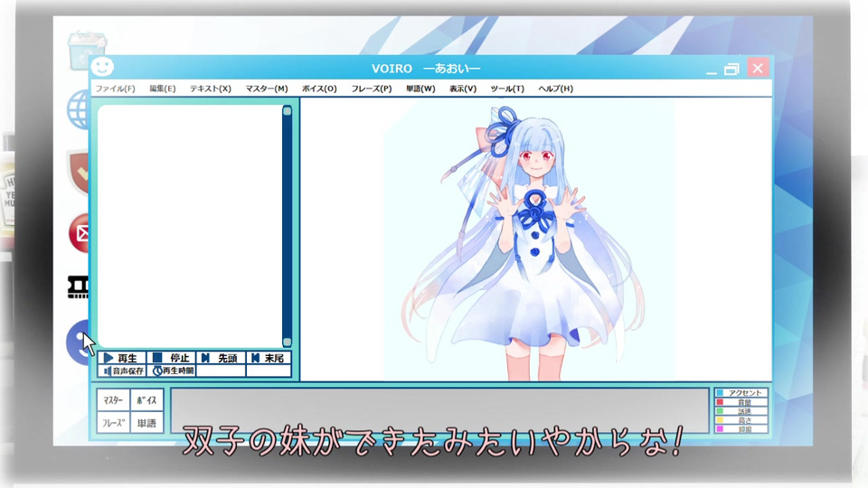Image resolution: width=868 pixels, height=488 pixels.
Task: Open the globe browser desktop icon
Action: (x=79, y=109)
